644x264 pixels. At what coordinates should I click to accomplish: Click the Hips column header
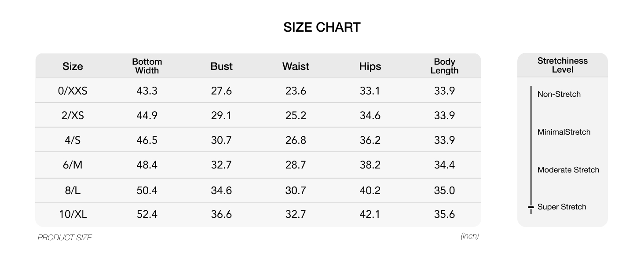coord(370,66)
